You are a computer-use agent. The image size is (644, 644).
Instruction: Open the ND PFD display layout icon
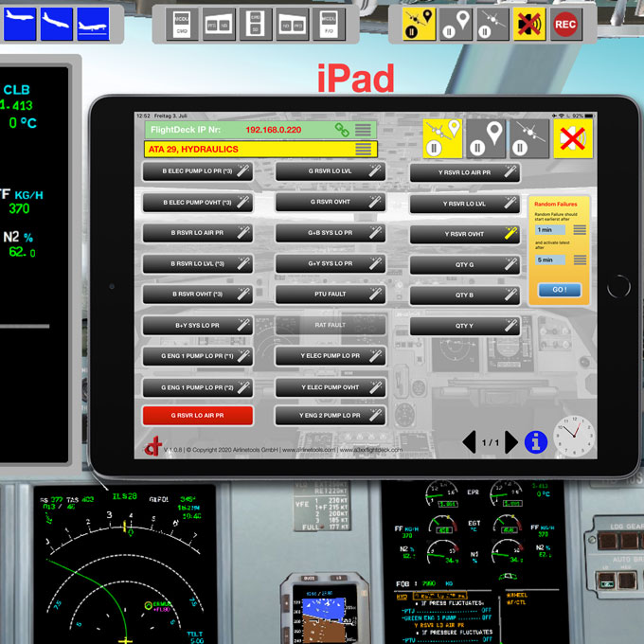click(x=292, y=25)
